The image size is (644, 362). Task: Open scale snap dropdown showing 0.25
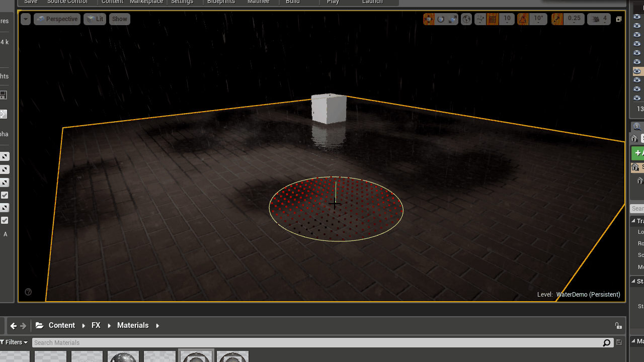coord(574,19)
